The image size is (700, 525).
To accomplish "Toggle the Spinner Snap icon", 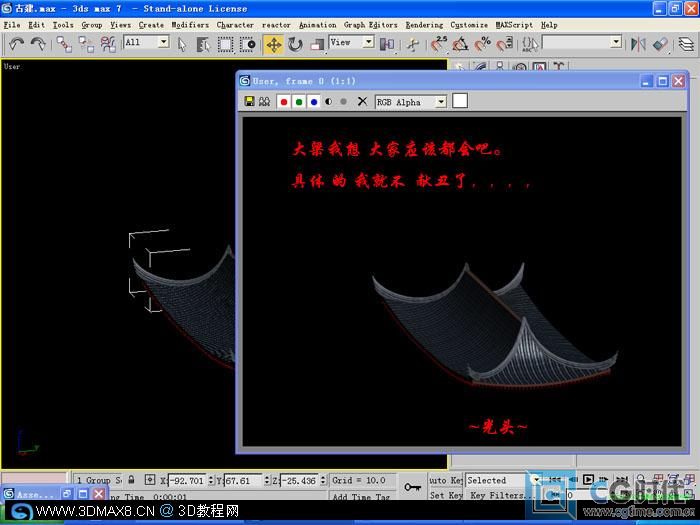I will click(x=504, y=44).
